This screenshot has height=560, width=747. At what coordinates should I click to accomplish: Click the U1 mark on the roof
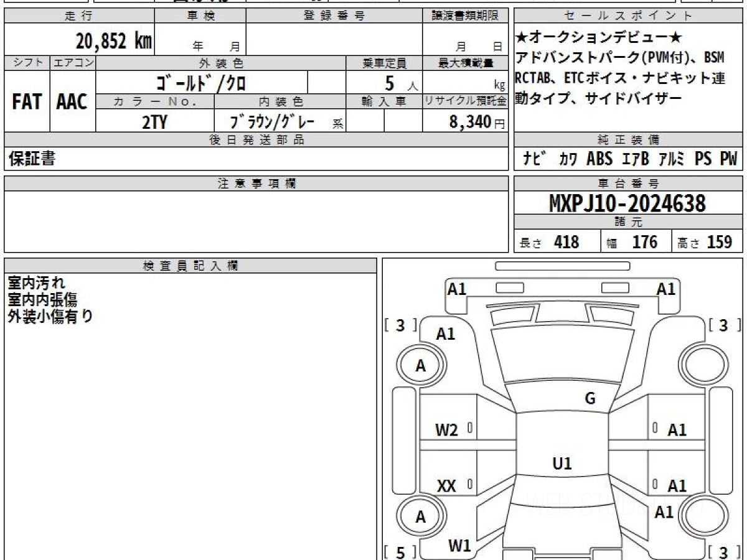tap(562, 464)
